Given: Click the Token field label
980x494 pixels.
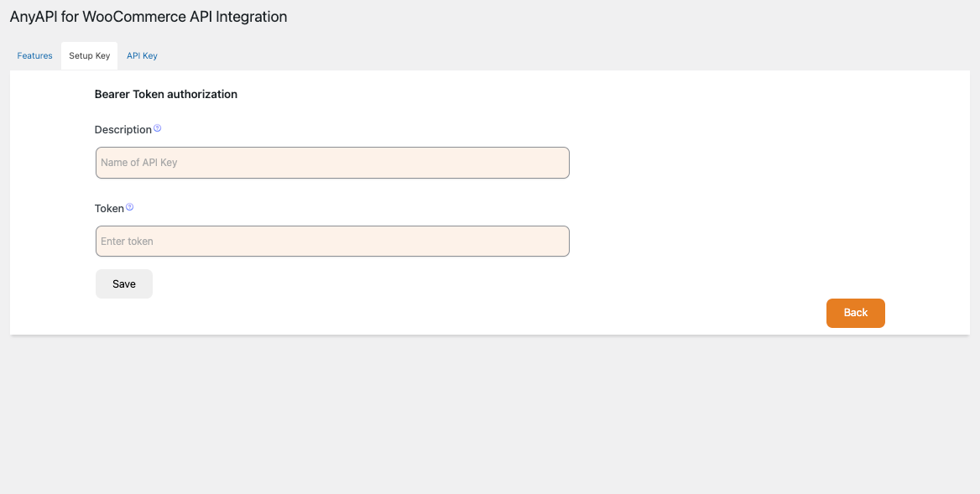Looking at the screenshot, I should [x=109, y=208].
